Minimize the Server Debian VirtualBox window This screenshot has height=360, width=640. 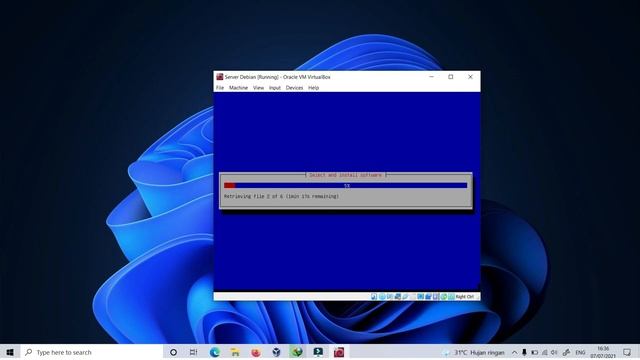click(431, 77)
